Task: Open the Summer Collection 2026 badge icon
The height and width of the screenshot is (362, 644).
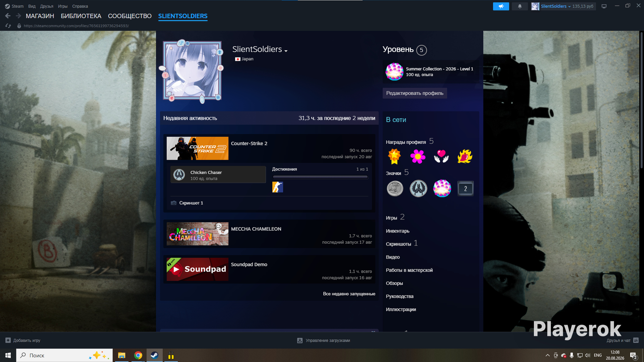Action: click(394, 71)
